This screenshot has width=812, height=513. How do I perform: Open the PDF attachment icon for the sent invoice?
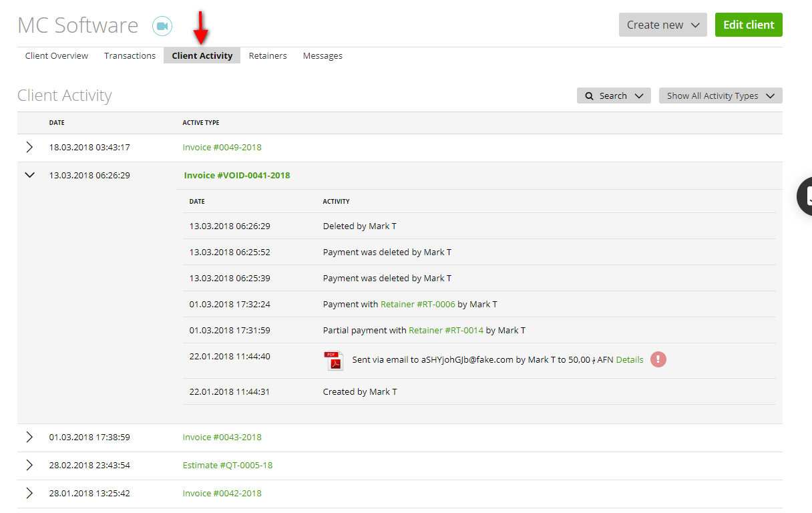[333, 360]
